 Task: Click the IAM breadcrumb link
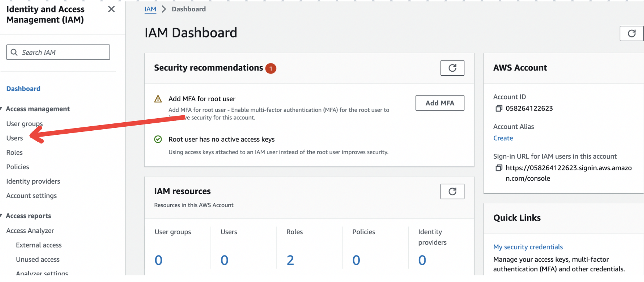[x=150, y=9]
